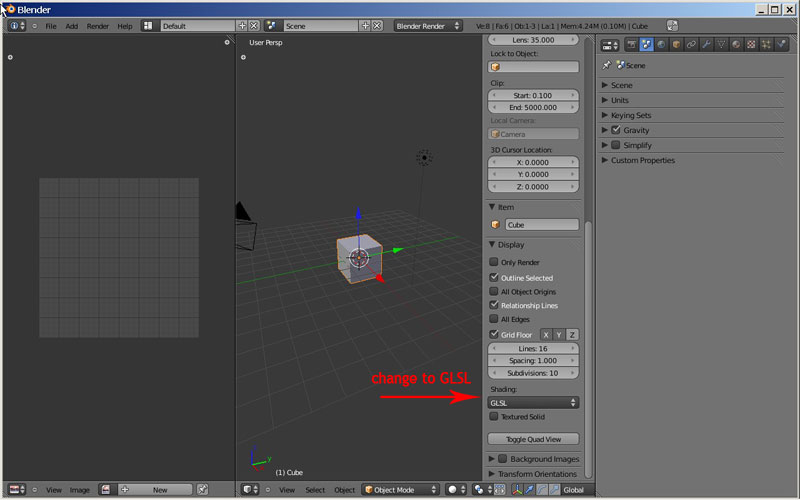Switch to World properties tab icon
Image resolution: width=800 pixels, height=500 pixels.
pos(661,45)
